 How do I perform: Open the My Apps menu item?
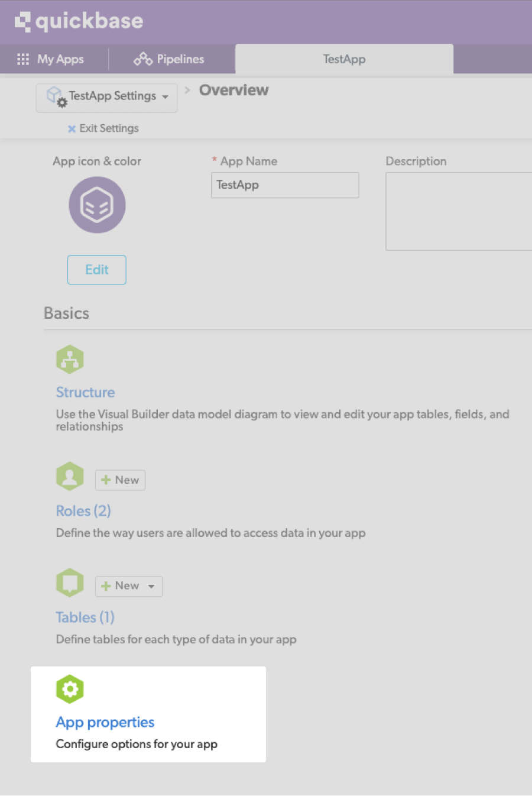pos(61,59)
